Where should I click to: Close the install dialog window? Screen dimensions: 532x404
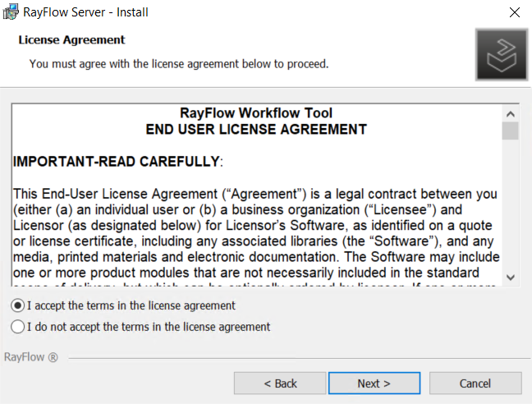[515, 12]
